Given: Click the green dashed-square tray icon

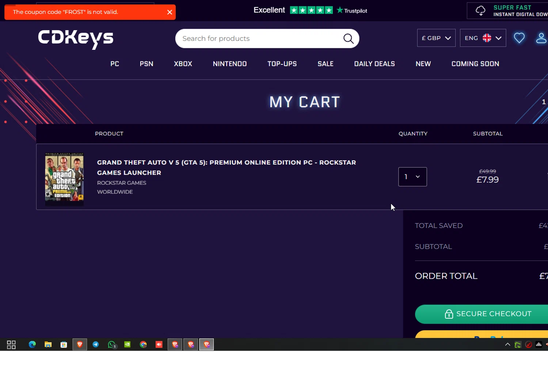Looking at the screenshot, I should (x=518, y=345).
